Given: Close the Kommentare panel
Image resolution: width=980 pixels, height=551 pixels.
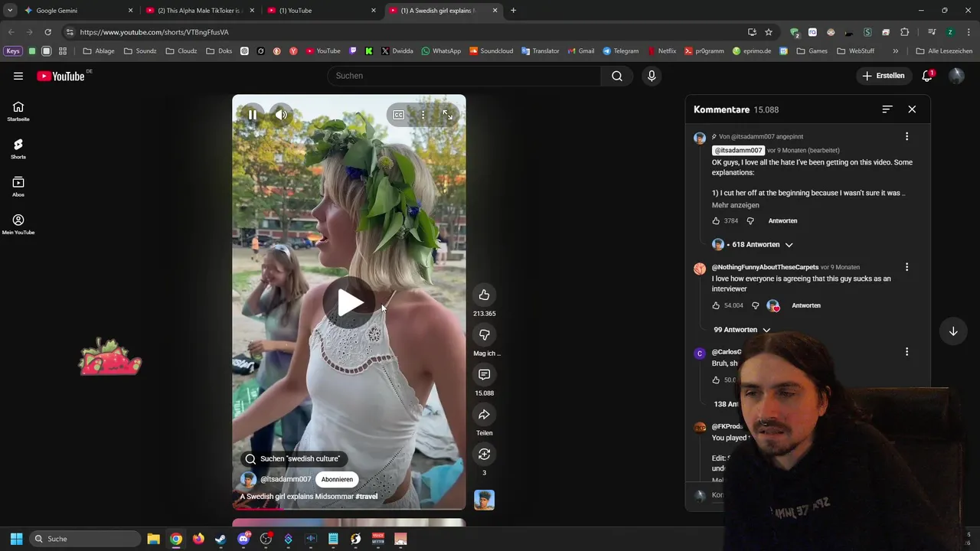Looking at the screenshot, I should click(x=912, y=109).
